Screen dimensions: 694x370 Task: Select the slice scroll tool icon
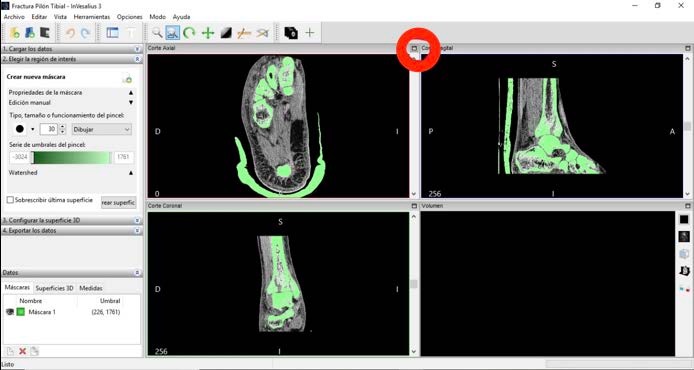[x=291, y=33]
